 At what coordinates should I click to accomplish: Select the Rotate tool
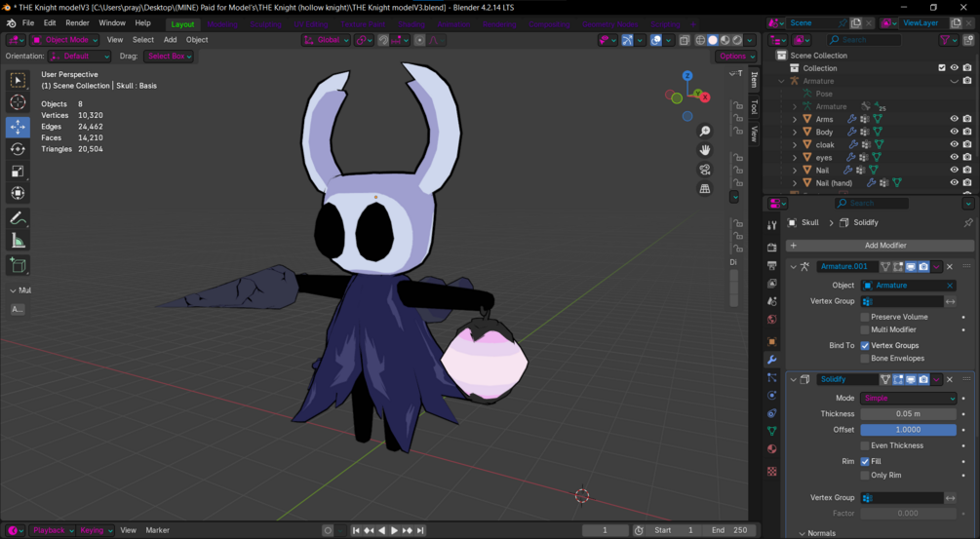(18, 149)
